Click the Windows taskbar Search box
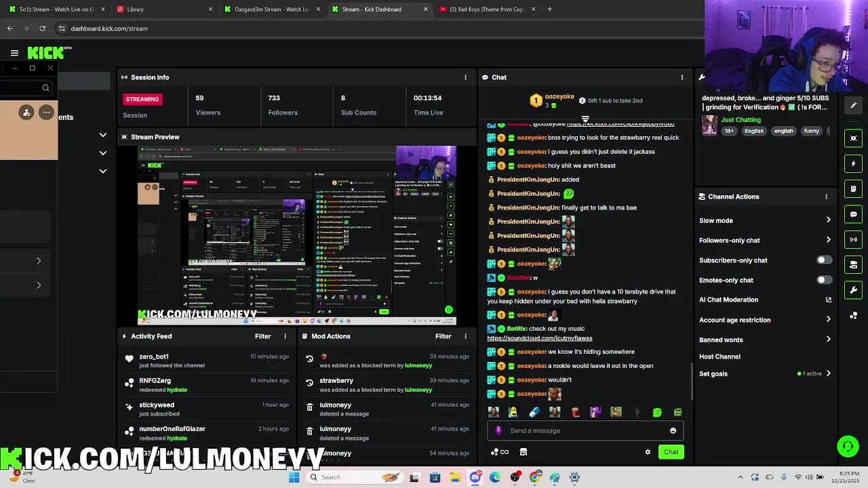This screenshot has height=488, width=868. pyautogui.click(x=353, y=477)
